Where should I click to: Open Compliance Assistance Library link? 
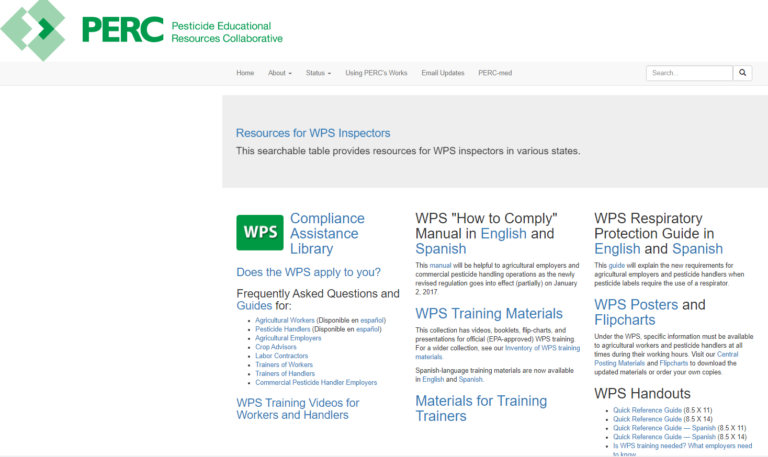327,233
